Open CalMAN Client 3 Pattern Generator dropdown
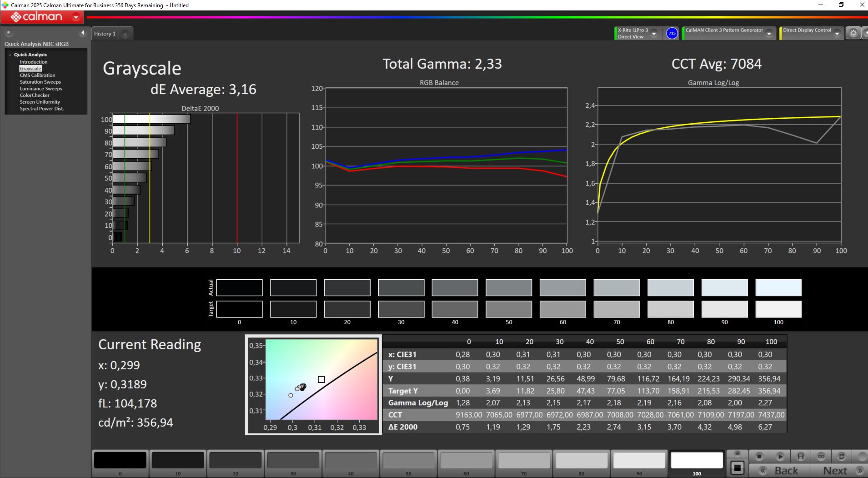Image resolution: width=868 pixels, height=478 pixels. tap(769, 33)
